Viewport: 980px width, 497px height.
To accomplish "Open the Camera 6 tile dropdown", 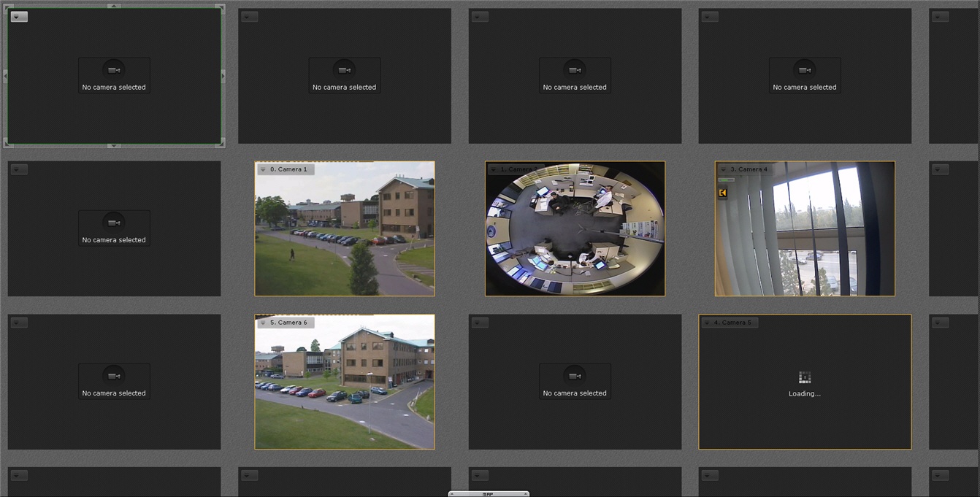I will click(x=263, y=323).
